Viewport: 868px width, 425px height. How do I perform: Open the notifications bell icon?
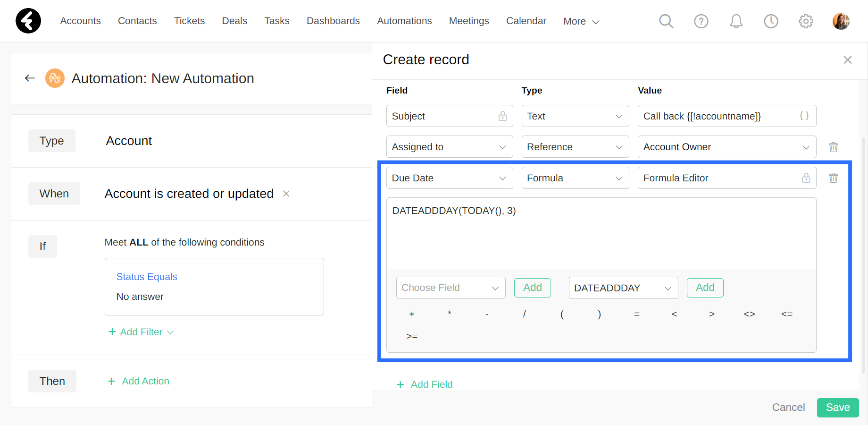(x=736, y=21)
